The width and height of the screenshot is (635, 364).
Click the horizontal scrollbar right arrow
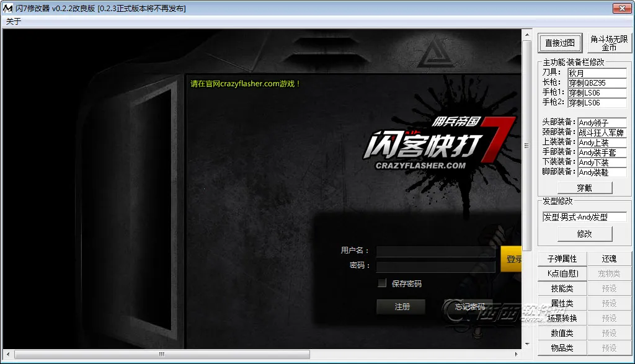tap(517, 355)
